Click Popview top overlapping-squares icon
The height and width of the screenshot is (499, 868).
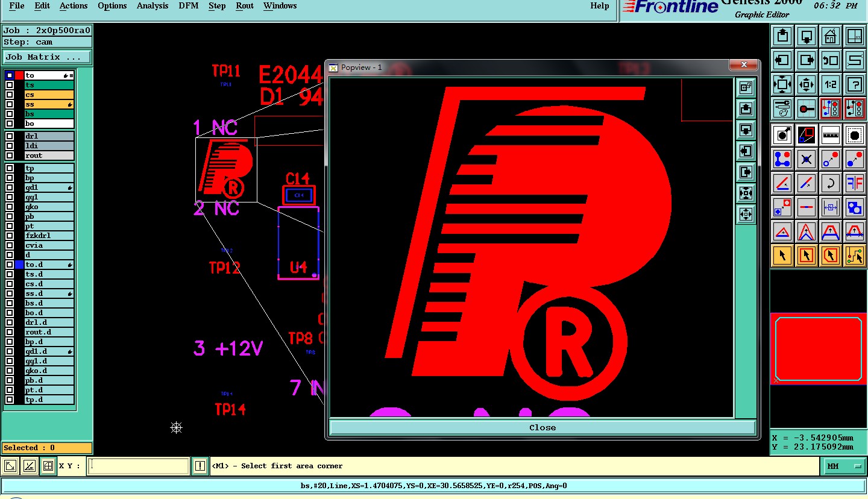pos(746,88)
